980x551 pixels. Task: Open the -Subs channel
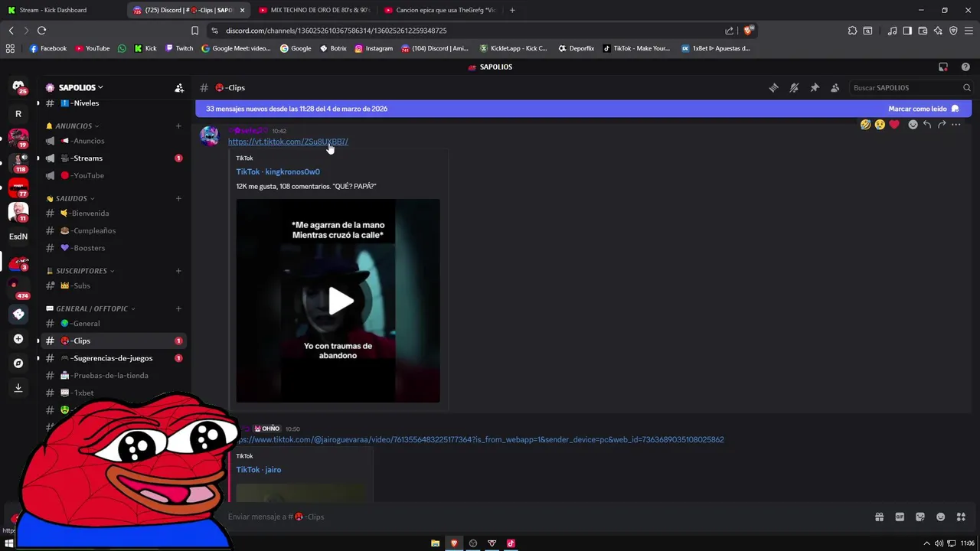click(113, 285)
